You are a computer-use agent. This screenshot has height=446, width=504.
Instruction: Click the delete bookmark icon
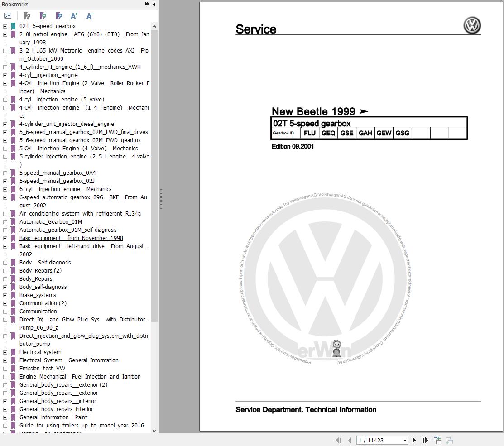click(x=27, y=16)
